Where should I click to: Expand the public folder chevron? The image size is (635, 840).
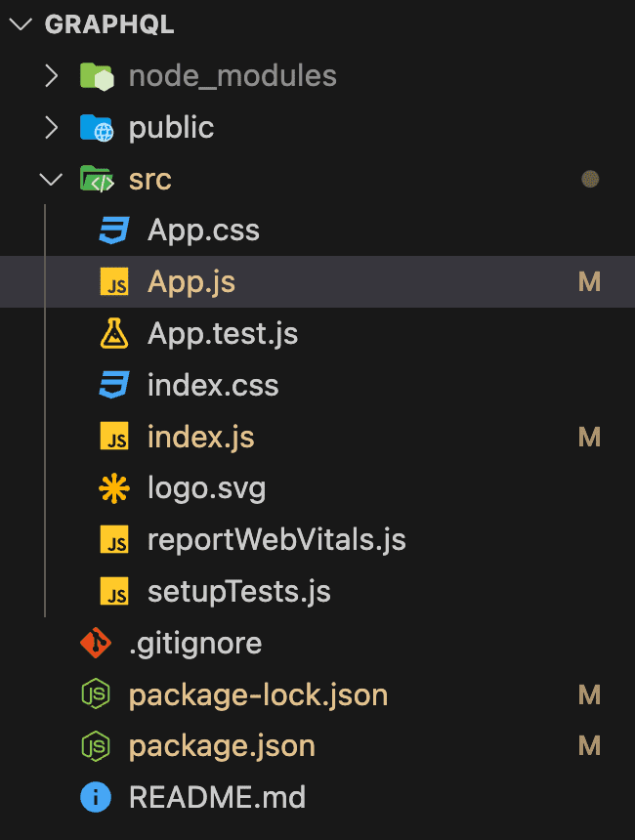pyautogui.click(x=51, y=128)
